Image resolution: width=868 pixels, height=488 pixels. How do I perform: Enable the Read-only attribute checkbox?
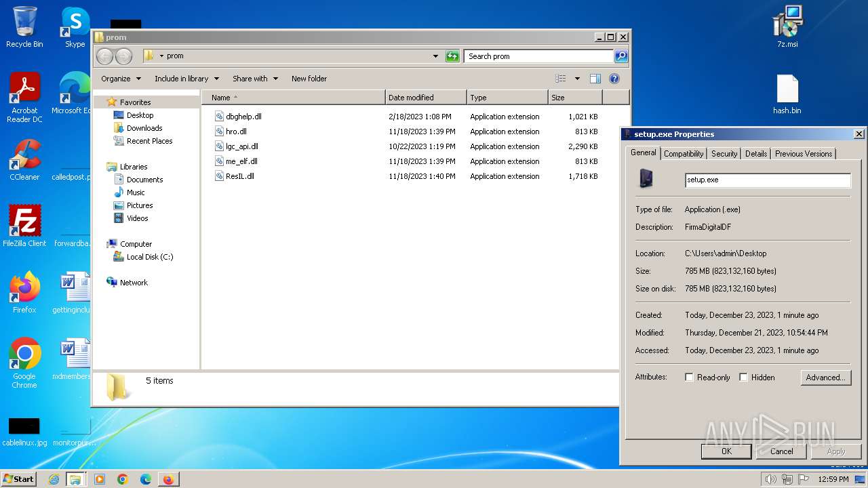click(690, 378)
